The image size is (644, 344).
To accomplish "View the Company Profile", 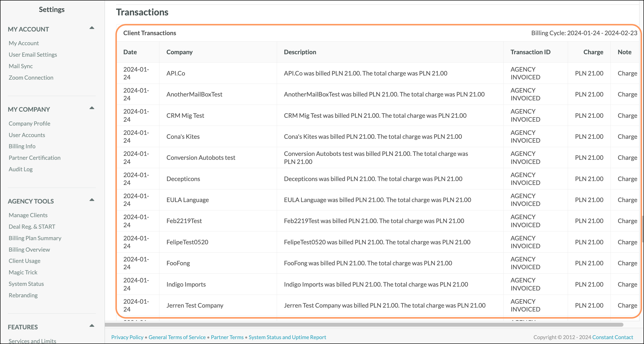I will (x=30, y=123).
